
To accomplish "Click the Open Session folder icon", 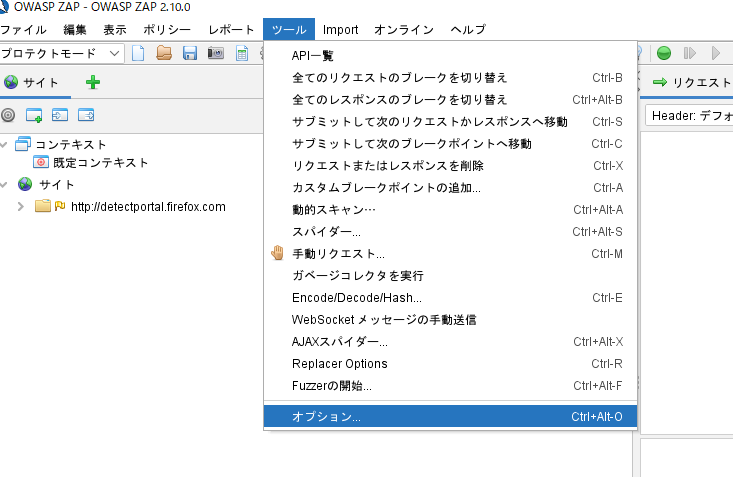I will click(164, 53).
